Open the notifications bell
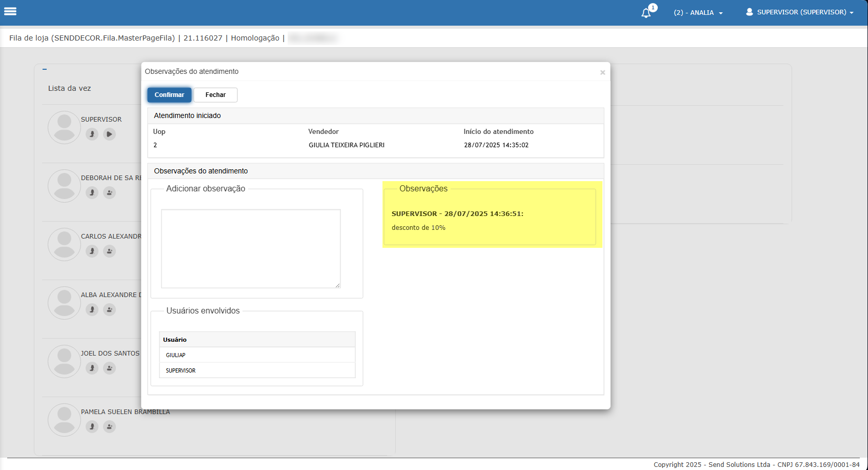The height and width of the screenshot is (470, 868). pyautogui.click(x=647, y=13)
